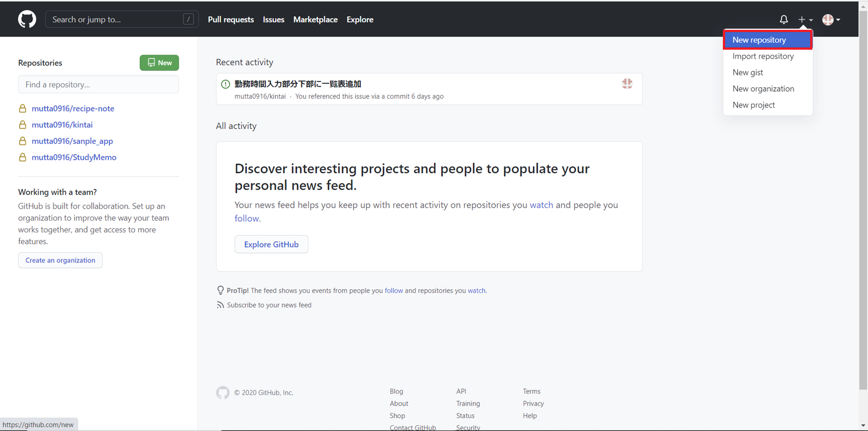Click the slash shortcut icon in the search box

189,19
